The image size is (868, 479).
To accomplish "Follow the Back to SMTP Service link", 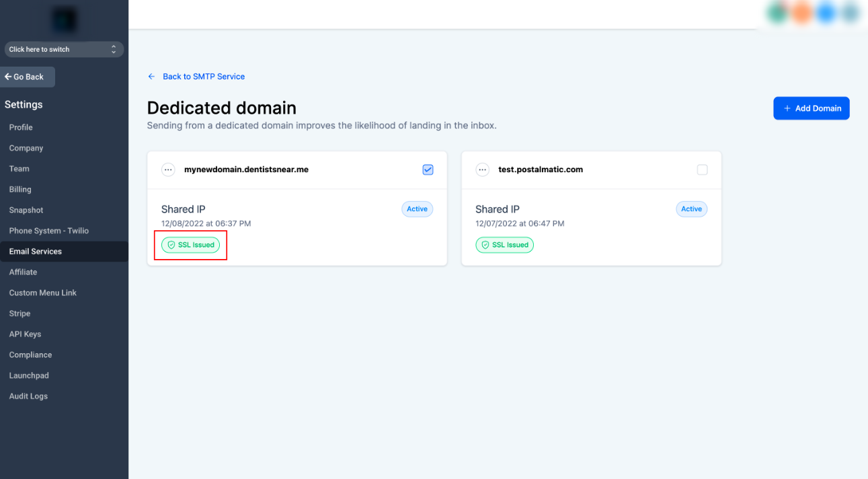I will (203, 77).
